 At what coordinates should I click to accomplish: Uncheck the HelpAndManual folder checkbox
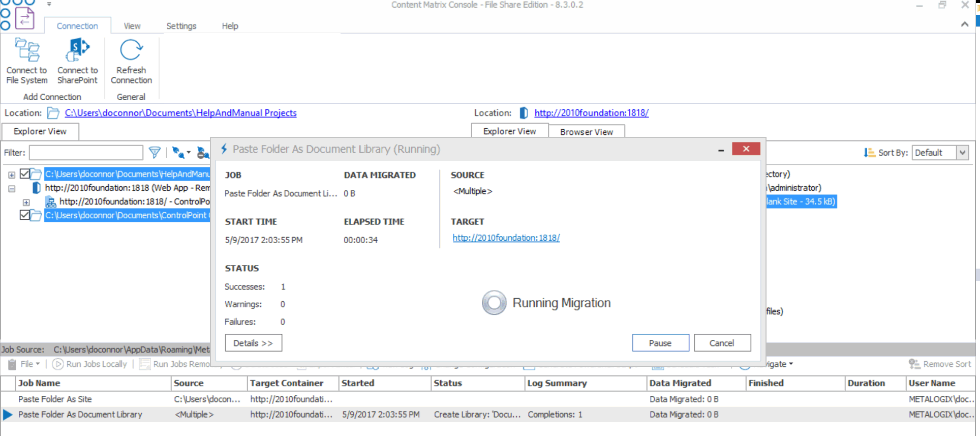coord(24,174)
